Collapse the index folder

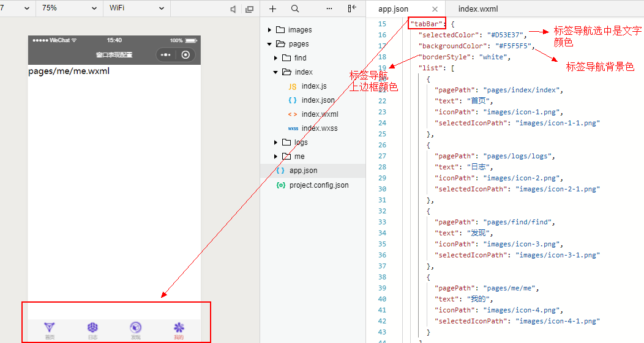pyautogui.click(x=275, y=72)
